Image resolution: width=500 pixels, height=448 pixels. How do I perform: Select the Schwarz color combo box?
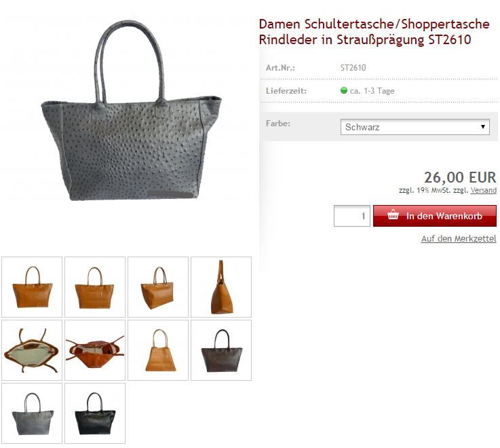click(x=415, y=127)
